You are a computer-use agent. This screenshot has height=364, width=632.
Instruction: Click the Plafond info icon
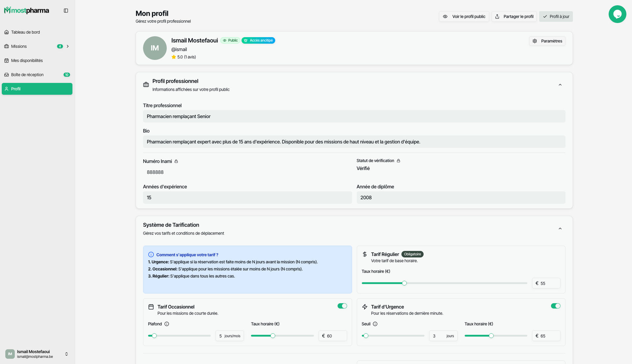[167, 324]
